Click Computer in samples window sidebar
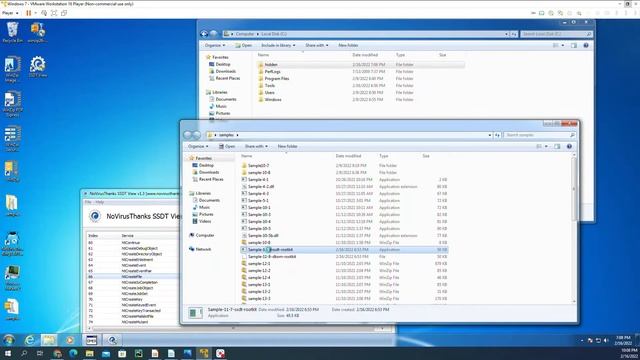This screenshot has height=360, width=640. point(205,235)
